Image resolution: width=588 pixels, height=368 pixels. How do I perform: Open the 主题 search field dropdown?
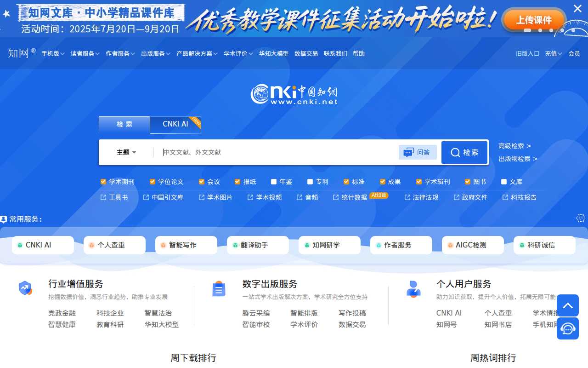pyautogui.click(x=126, y=152)
